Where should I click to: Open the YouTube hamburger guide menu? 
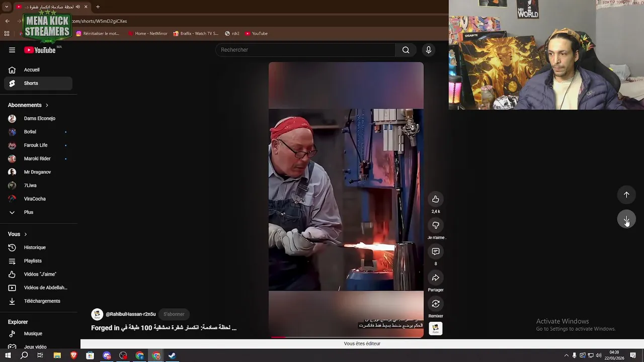(12, 50)
